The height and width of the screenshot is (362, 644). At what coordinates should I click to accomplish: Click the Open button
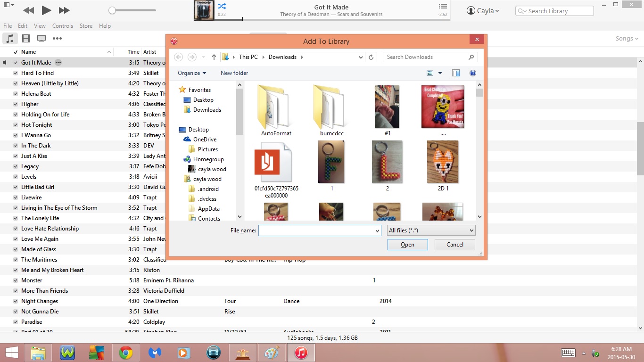click(x=407, y=245)
